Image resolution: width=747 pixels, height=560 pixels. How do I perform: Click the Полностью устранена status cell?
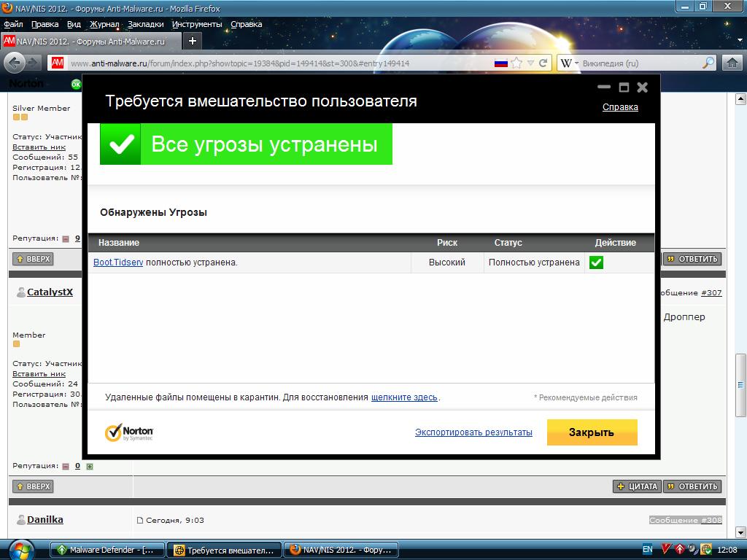tap(534, 262)
